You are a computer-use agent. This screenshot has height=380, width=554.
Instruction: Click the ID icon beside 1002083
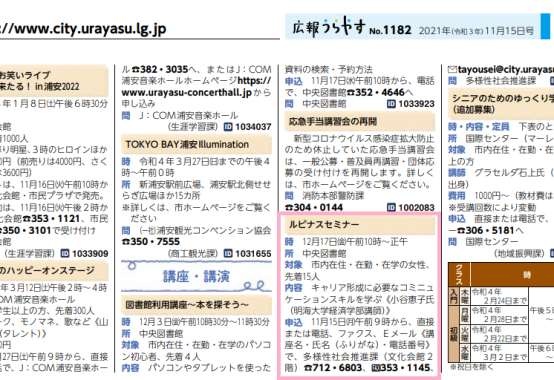tap(391, 208)
